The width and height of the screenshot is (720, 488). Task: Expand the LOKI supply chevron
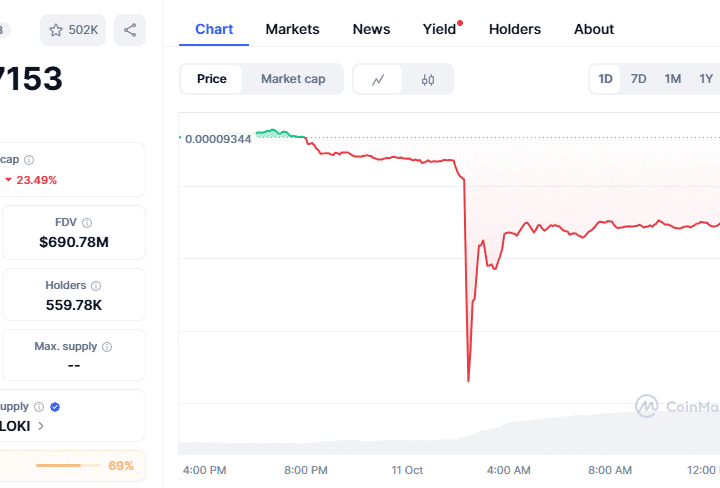pos(41,426)
